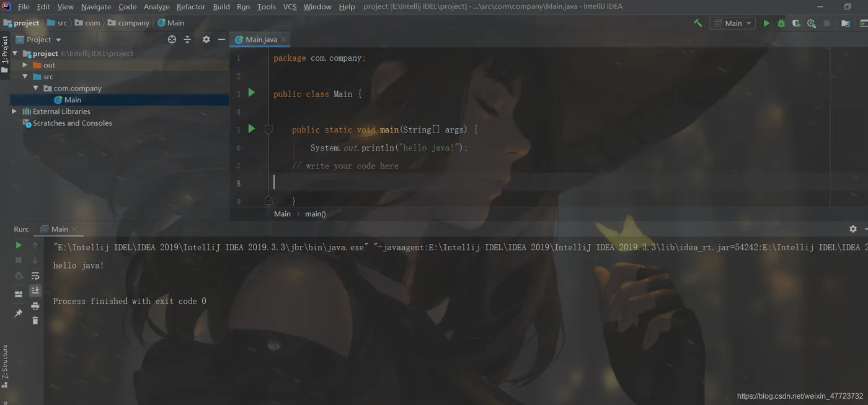
Task: Rerun Main in the Run panel
Action: point(19,245)
